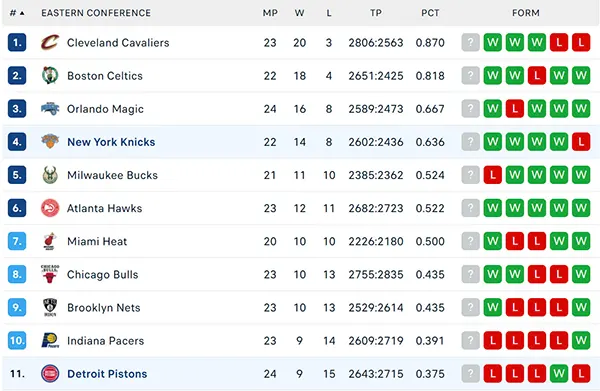Click Bucks' red L form result
600x391 pixels.
[x=492, y=175]
